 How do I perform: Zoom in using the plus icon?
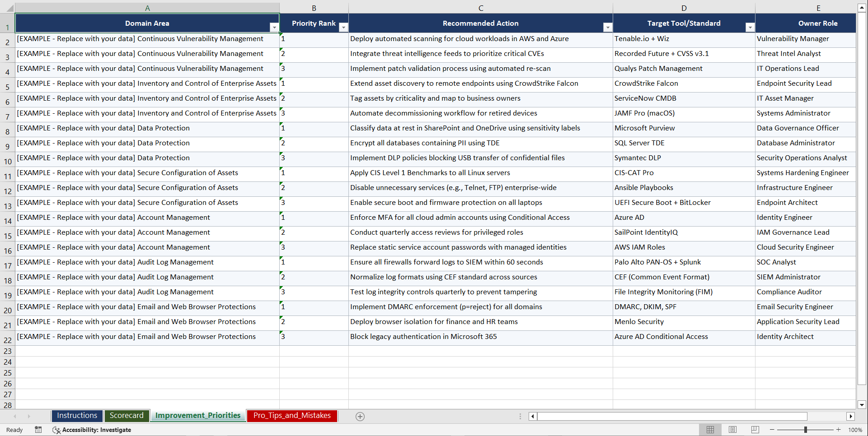[x=839, y=429]
